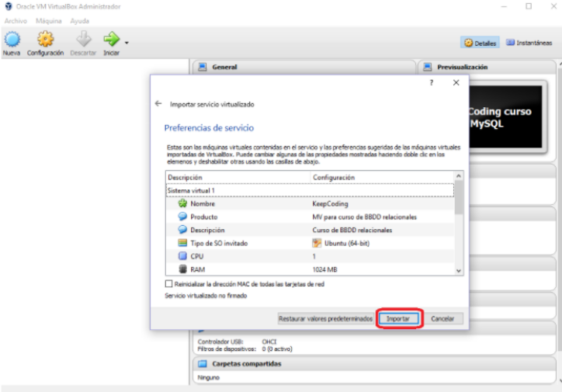Maximize the VirtualBox window

(529, 6)
